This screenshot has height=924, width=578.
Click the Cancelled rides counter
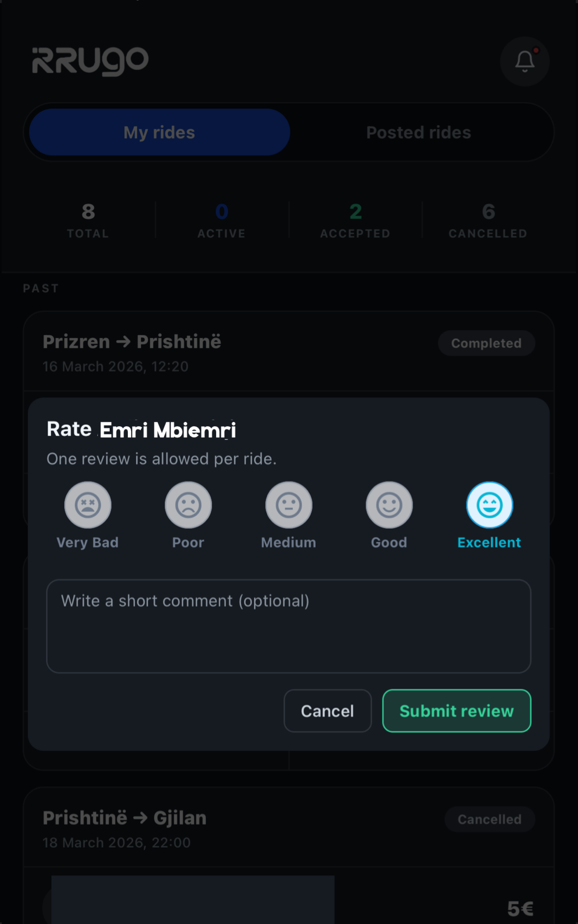(488, 220)
